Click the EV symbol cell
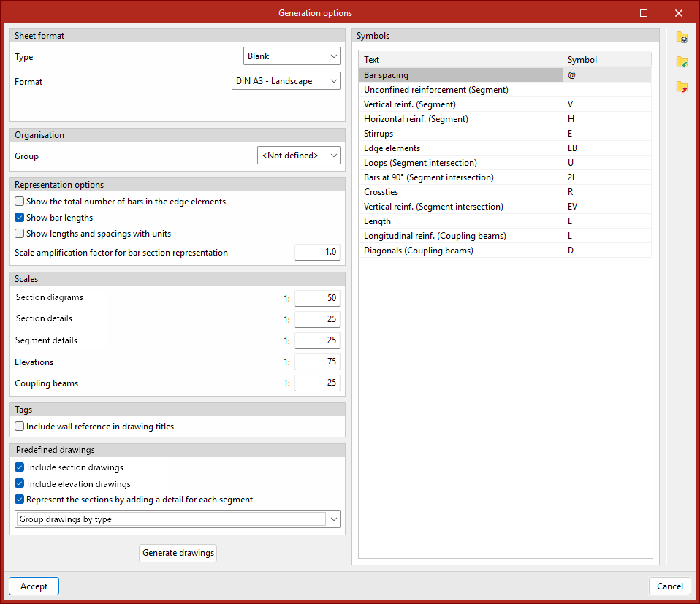700x604 pixels. [x=607, y=207]
